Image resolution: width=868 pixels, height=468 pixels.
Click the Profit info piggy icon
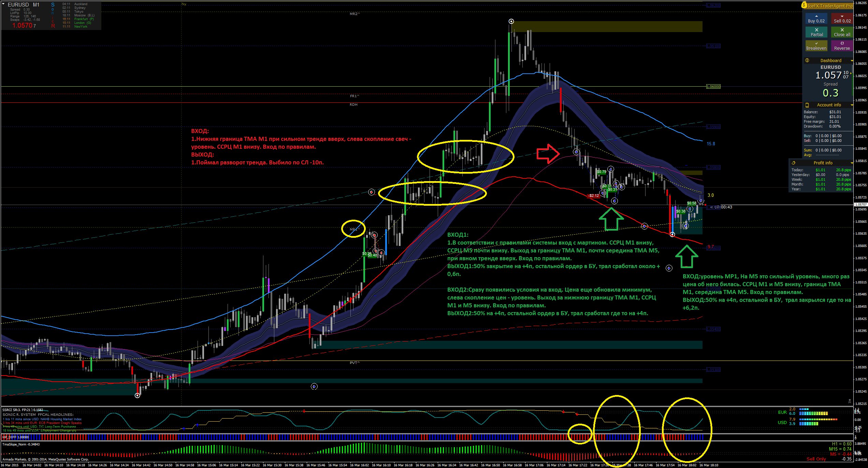[x=794, y=163]
